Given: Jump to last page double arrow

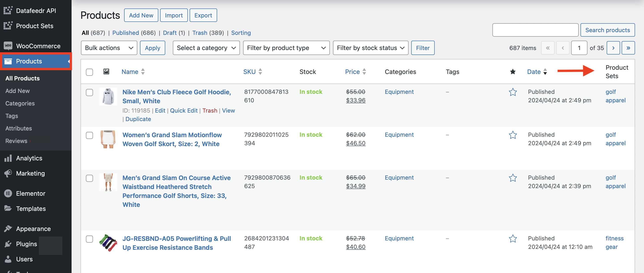Looking at the screenshot, I should 628,48.
